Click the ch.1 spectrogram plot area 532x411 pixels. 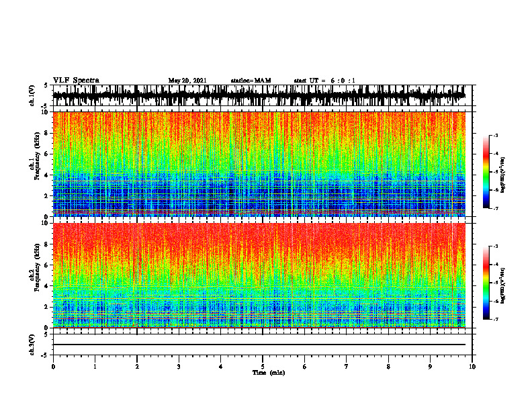(x=259, y=164)
